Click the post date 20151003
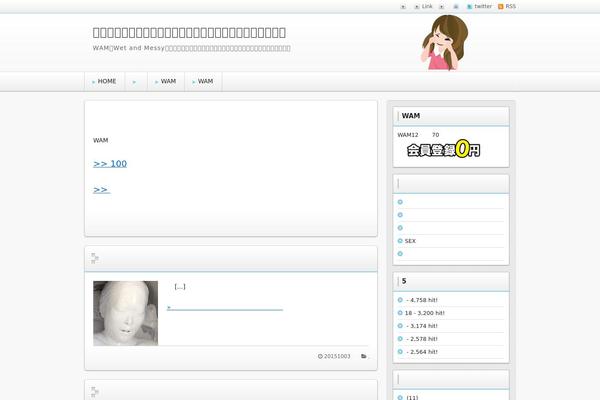 (x=337, y=356)
